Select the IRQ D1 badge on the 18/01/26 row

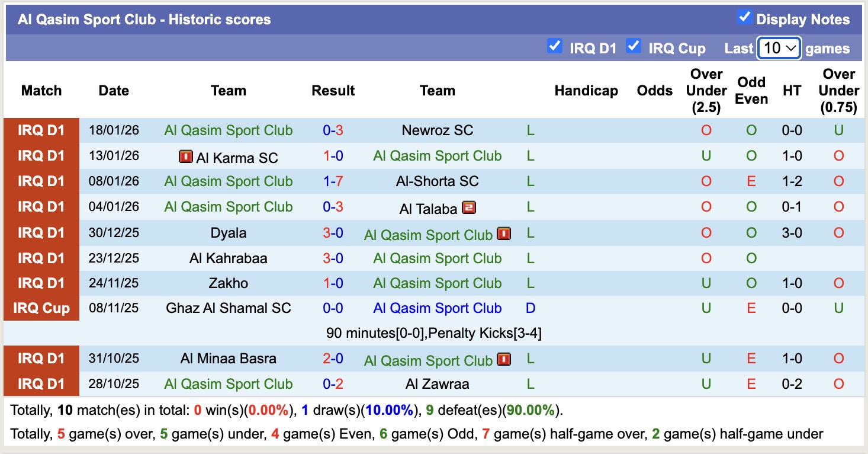click(x=41, y=130)
